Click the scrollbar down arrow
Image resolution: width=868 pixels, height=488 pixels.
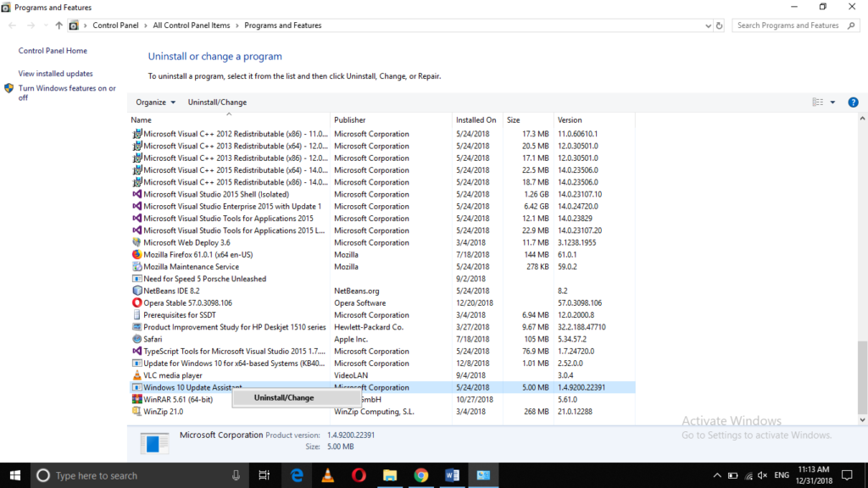click(x=862, y=420)
